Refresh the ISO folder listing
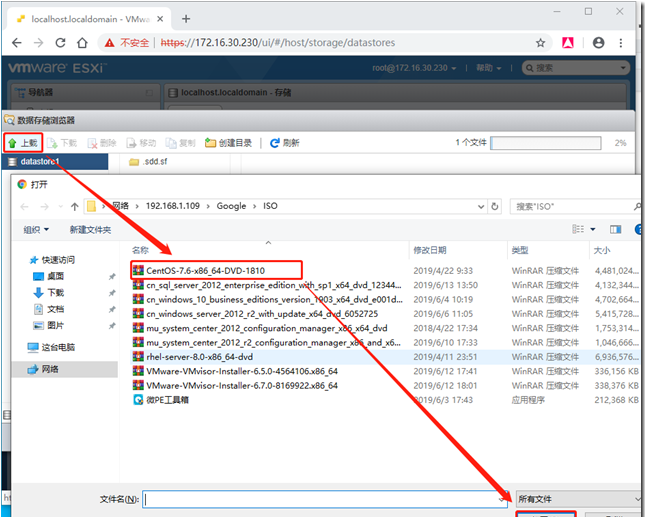 coord(494,206)
